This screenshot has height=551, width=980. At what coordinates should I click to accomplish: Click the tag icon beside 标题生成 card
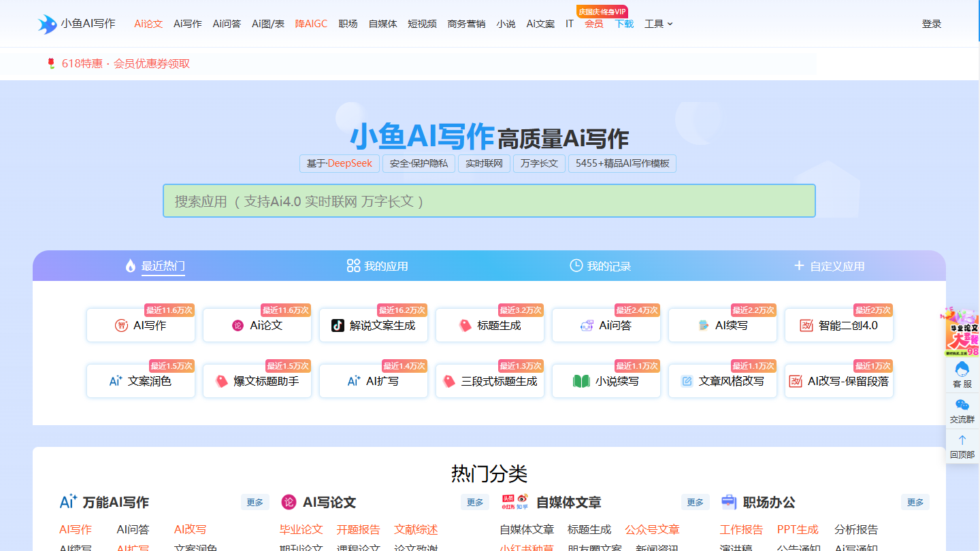pos(465,326)
